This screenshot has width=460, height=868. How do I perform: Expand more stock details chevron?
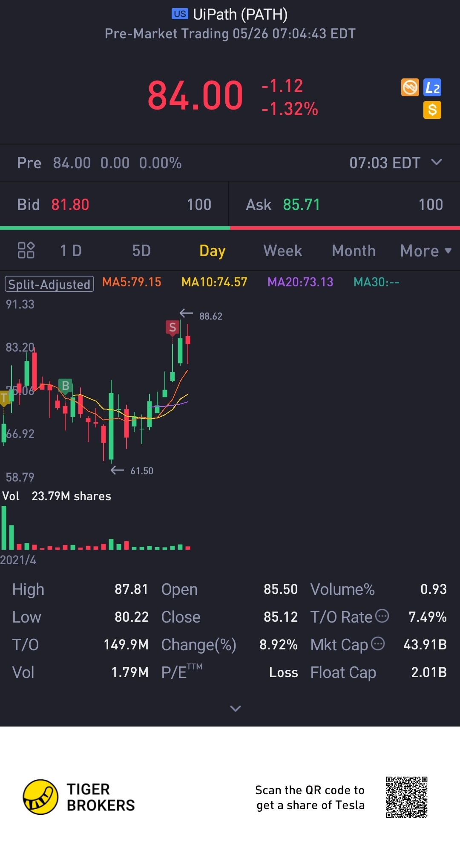click(236, 708)
